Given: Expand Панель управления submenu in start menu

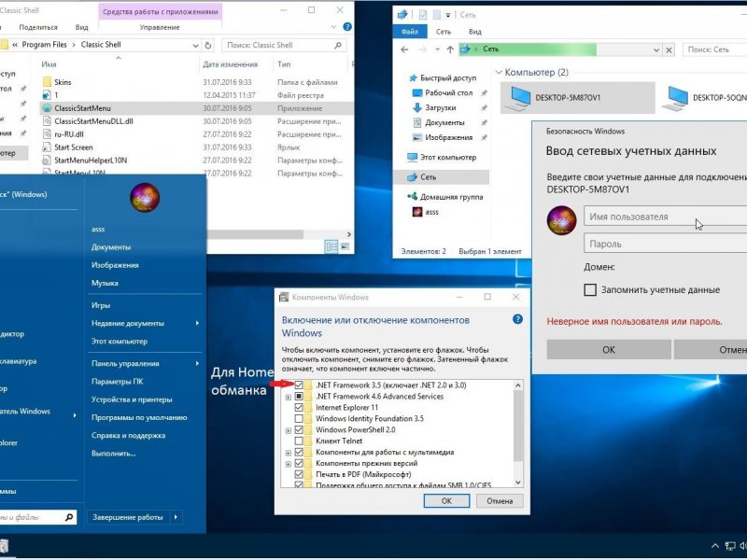Looking at the screenshot, I should tap(197, 363).
